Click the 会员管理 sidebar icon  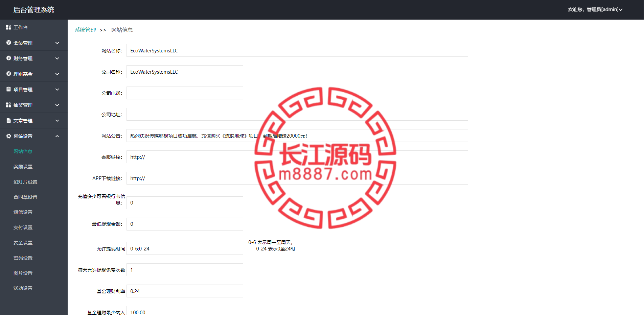coord(8,43)
